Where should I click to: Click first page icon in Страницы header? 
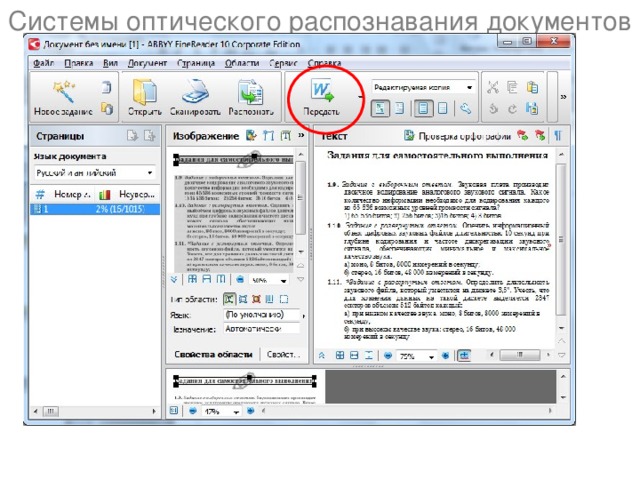(132, 136)
